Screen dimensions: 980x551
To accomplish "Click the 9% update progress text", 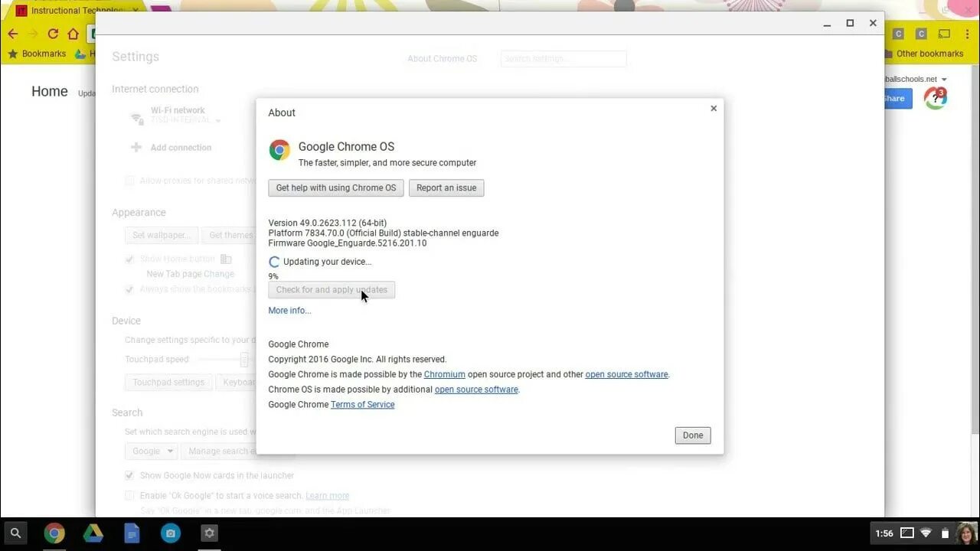I will pyautogui.click(x=273, y=276).
